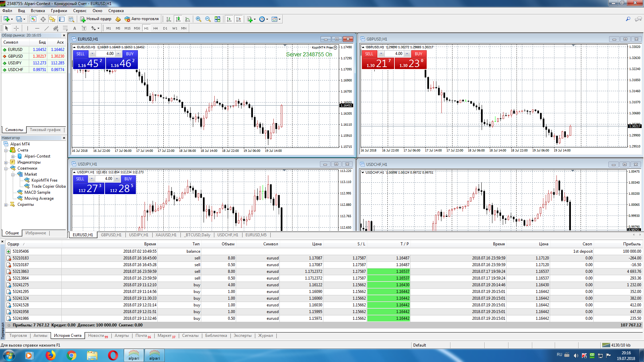
Task: Select the text label tool A
Action: tap(74, 28)
